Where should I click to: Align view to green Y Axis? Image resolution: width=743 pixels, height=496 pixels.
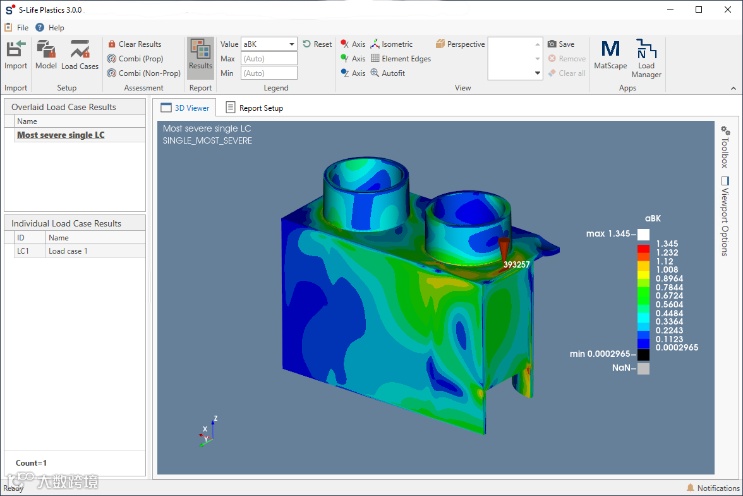[x=353, y=59]
